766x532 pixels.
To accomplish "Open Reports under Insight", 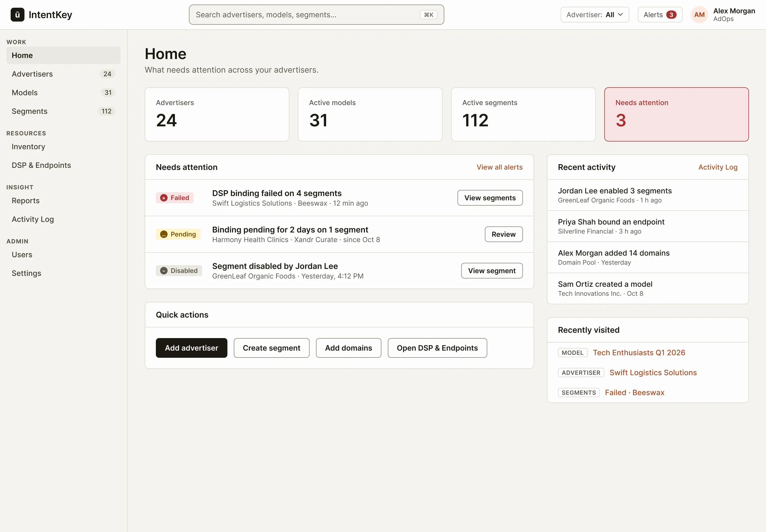I will click(63, 201).
